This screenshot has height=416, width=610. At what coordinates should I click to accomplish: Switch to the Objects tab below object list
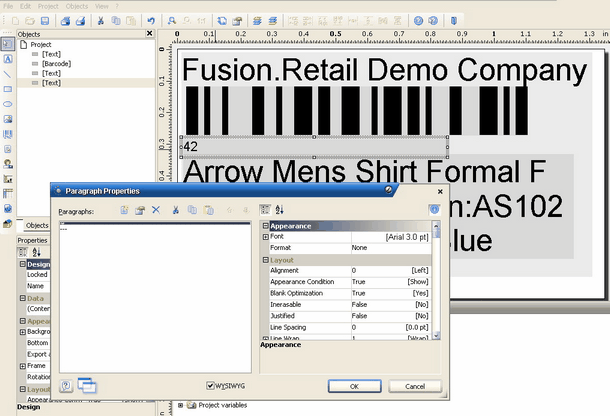[37, 225]
